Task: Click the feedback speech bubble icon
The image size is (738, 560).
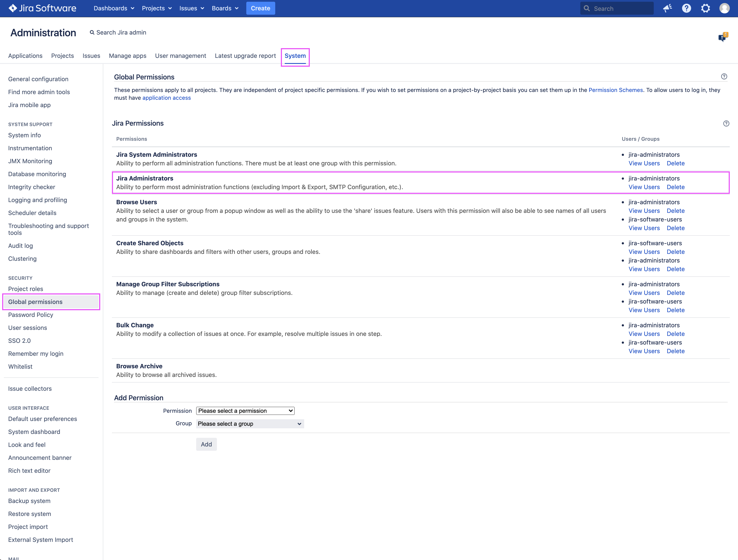Action: (x=723, y=37)
